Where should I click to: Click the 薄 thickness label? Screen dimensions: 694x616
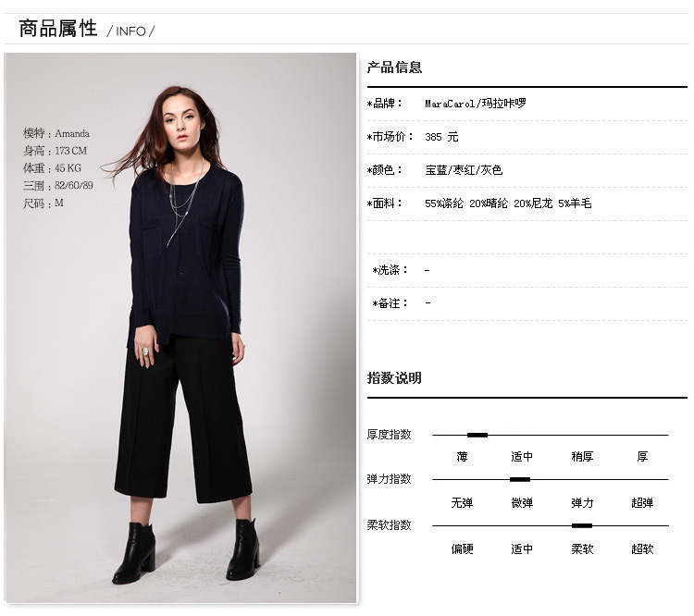tap(462, 457)
